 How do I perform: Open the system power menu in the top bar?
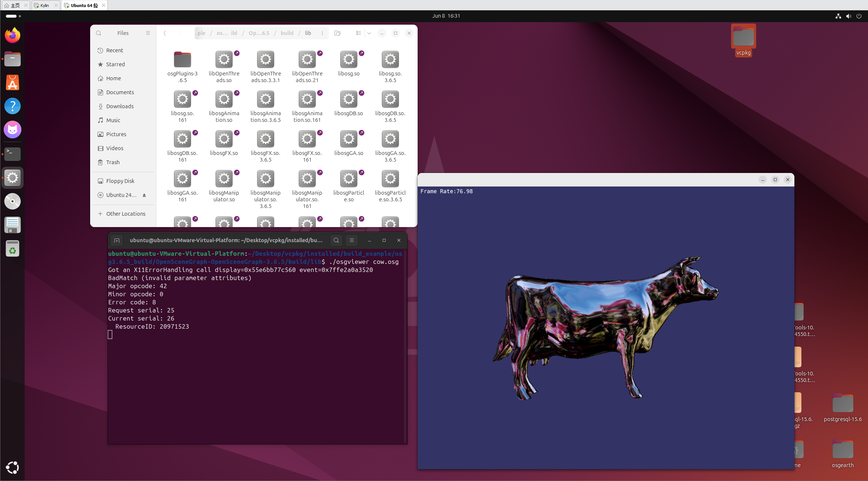pyautogui.click(x=859, y=16)
